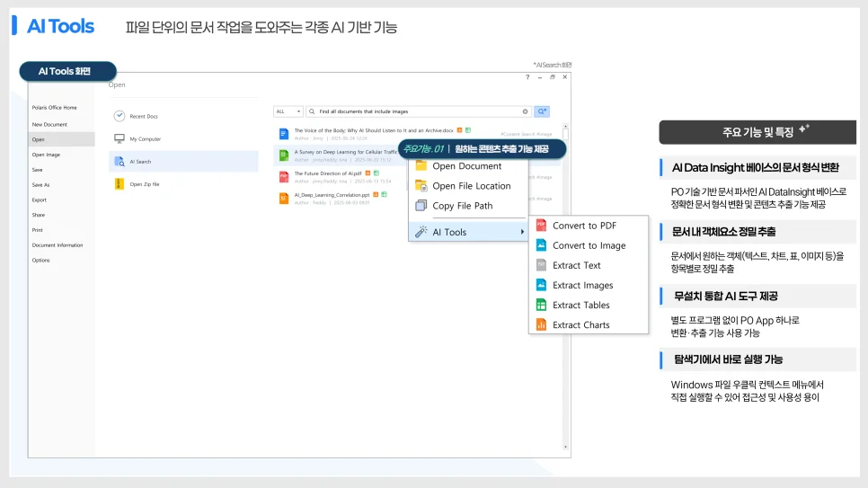Viewport: 868px width, 488px height.
Task: Click the blue docx file icon
Action: 283,134
